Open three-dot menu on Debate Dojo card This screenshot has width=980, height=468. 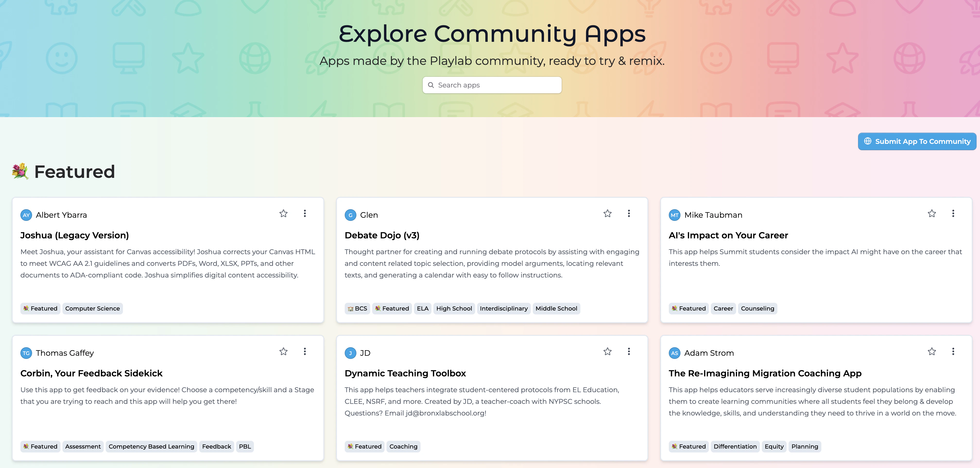click(x=629, y=213)
